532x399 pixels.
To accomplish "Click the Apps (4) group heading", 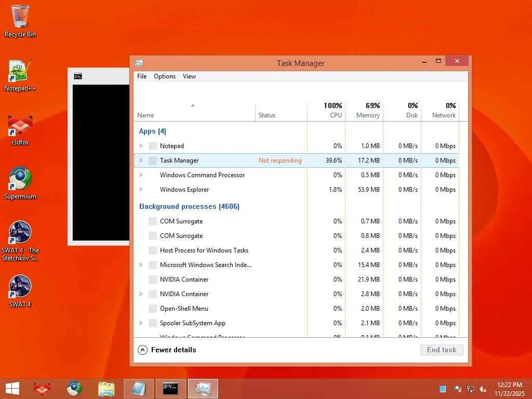I will click(x=153, y=131).
